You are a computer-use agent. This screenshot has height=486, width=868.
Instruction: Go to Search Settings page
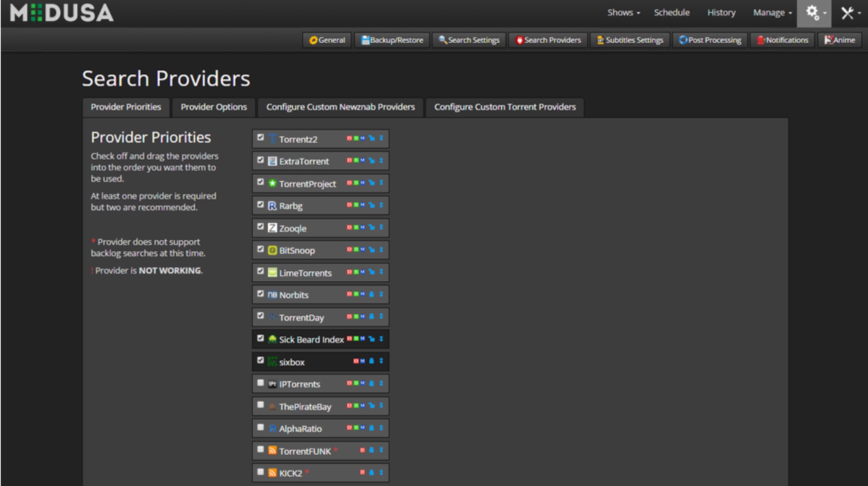click(469, 40)
